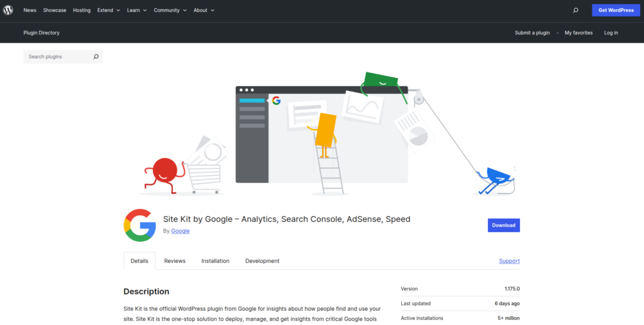Click the '6 days ago' value
This screenshot has height=325, width=644.
[508, 304]
